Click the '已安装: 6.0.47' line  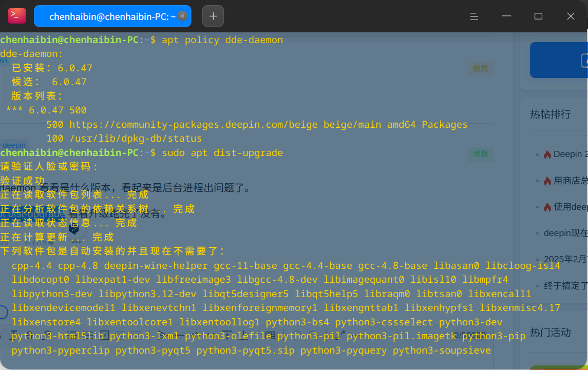point(52,68)
